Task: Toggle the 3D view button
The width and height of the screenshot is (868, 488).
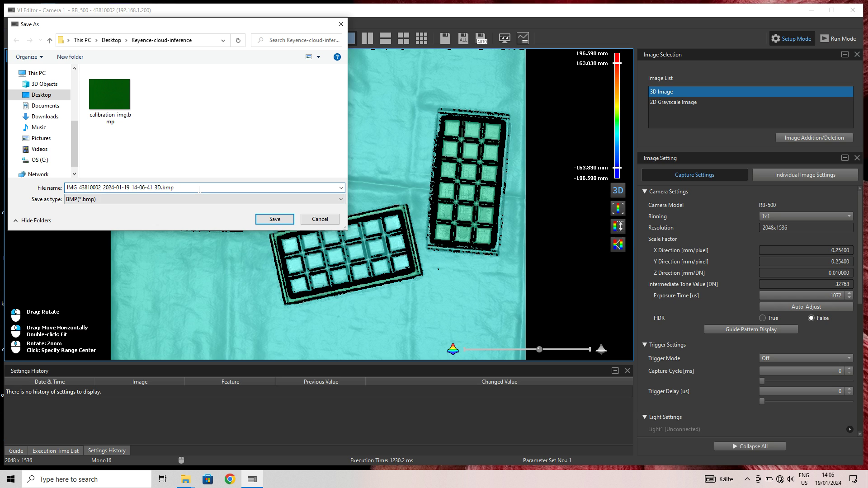Action: click(618, 190)
